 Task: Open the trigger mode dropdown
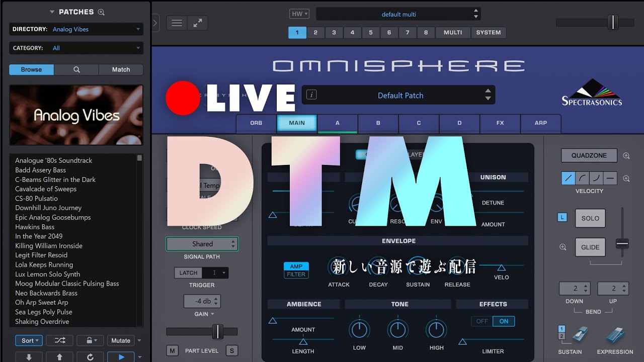click(215, 273)
